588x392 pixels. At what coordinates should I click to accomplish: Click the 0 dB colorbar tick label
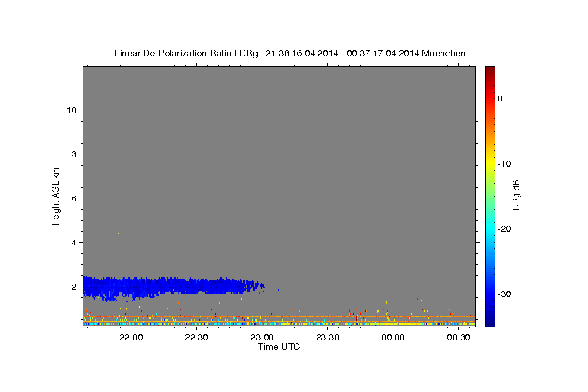pos(500,98)
